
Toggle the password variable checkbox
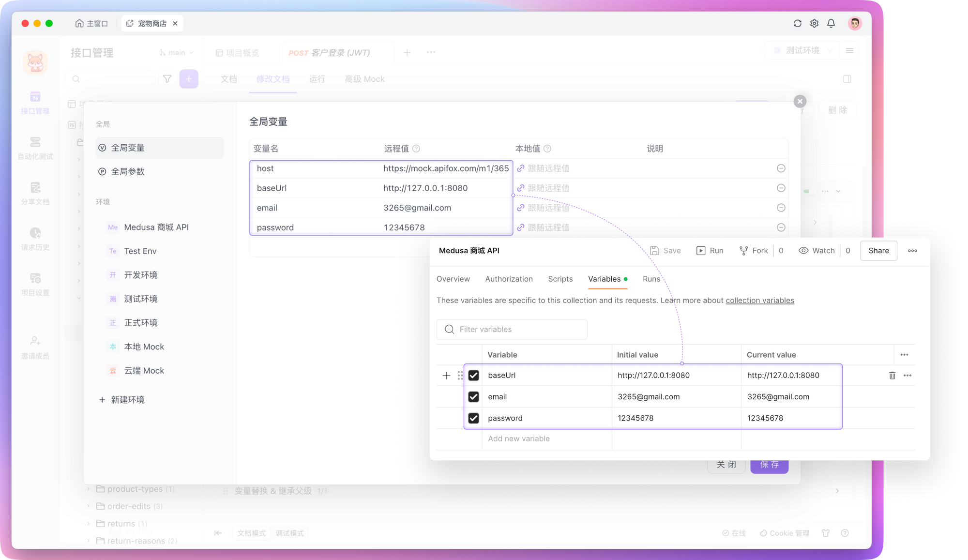474,417
